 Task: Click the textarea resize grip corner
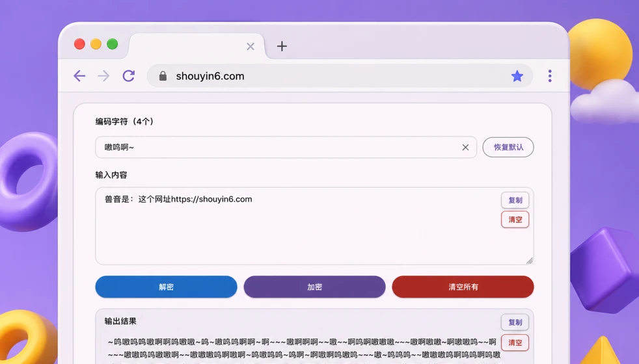pos(530,261)
